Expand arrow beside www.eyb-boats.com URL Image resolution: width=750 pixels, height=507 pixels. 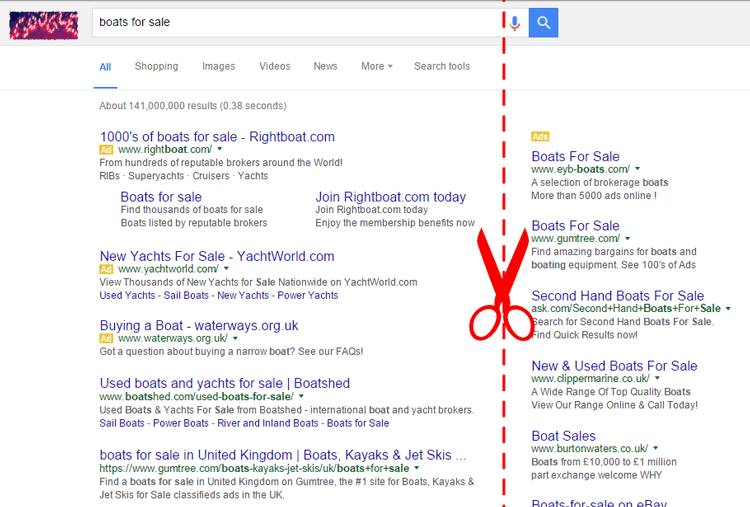coord(638,169)
